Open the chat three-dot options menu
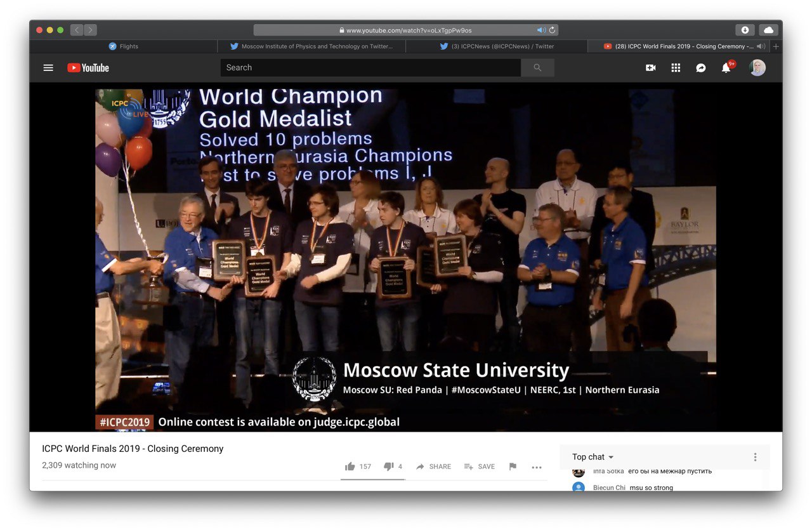Image resolution: width=812 pixels, height=530 pixels. pyautogui.click(x=755, y=457)
